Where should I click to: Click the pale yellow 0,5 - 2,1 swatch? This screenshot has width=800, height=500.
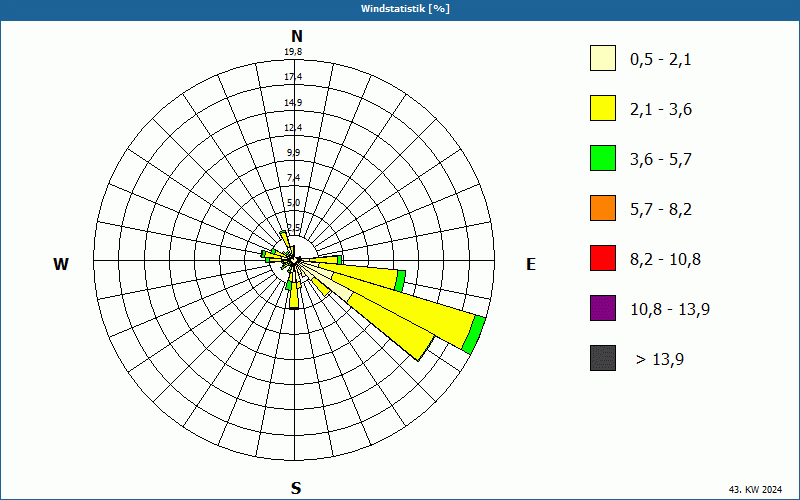point(603,58)
